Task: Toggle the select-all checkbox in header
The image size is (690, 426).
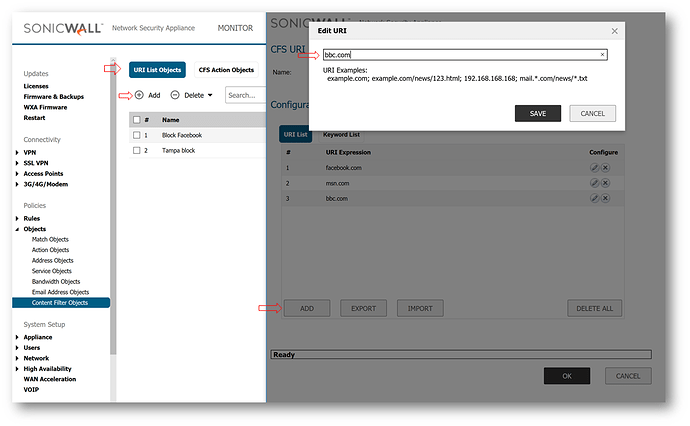Action: pos(136,119)
